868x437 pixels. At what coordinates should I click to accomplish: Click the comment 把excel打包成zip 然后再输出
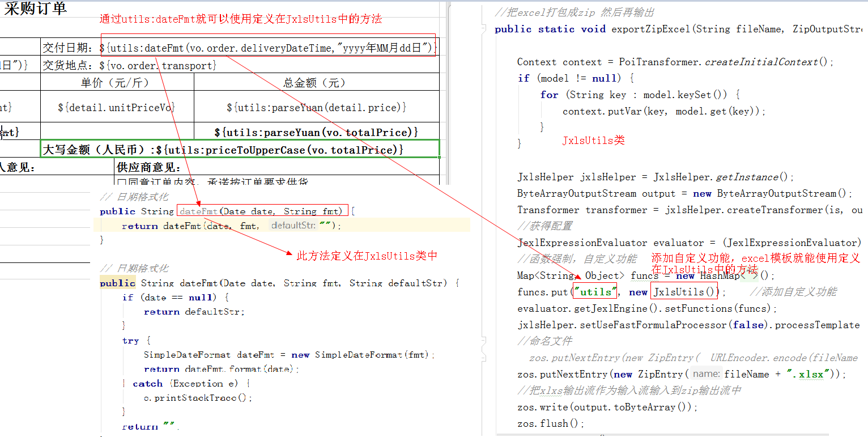tap(575, 12)
